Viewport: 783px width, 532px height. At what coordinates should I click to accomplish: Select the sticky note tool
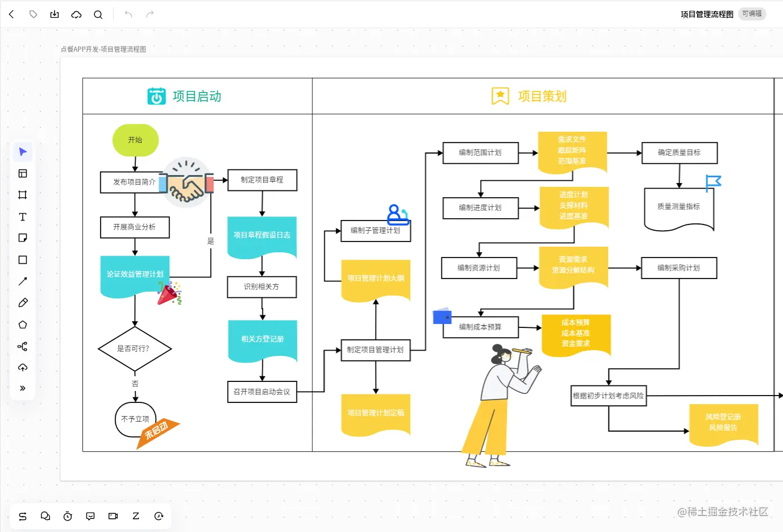click(x=23, y=238)
